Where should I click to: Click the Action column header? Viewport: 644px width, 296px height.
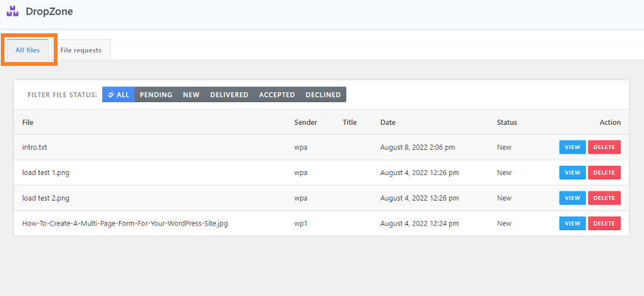610,123
